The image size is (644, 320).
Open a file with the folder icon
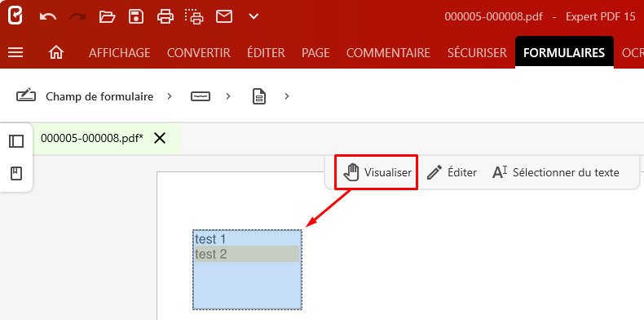tap(107, 17)
